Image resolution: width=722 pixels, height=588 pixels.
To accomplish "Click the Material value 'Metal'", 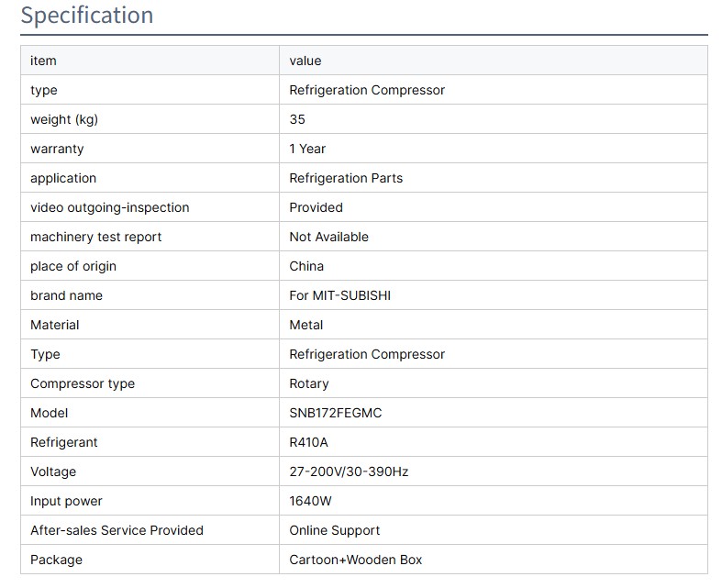I will tap(306, 325).
